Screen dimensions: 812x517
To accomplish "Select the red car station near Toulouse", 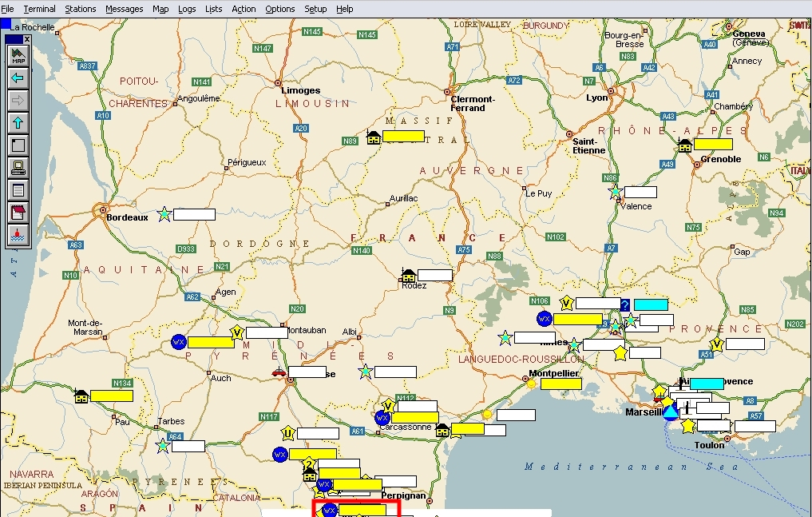I will tap(278, 372).
